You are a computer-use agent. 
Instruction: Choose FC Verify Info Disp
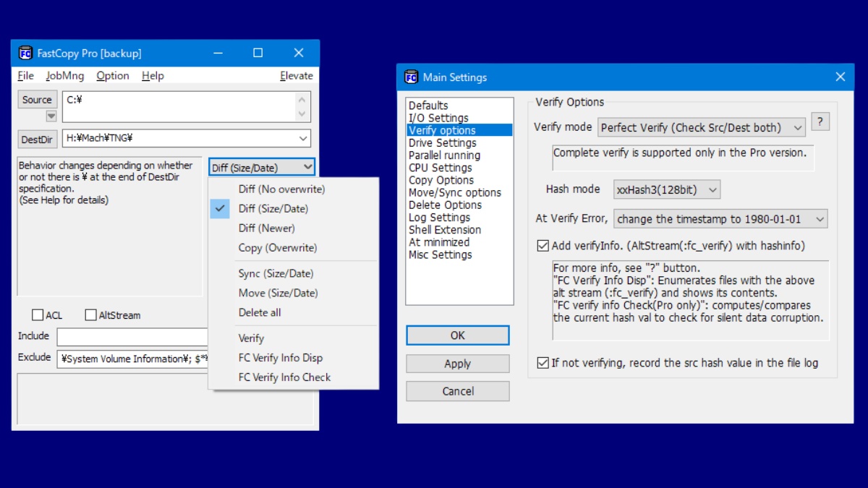click(293, 358)
